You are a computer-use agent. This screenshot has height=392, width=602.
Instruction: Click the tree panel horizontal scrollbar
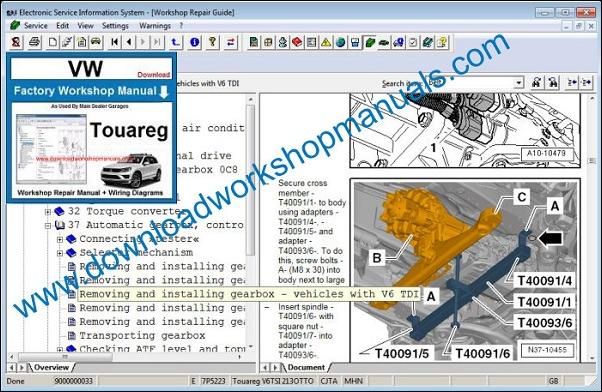tap(65, 357)
